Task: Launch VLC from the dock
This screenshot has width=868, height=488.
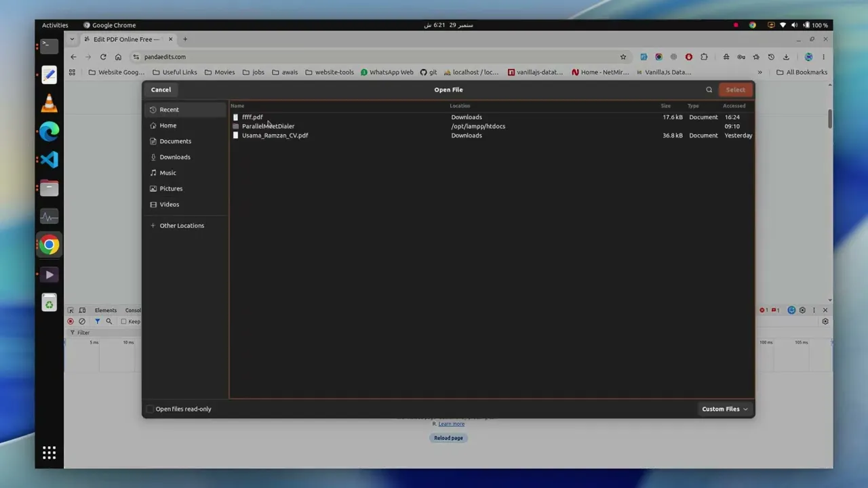Action: click(49, 103)
